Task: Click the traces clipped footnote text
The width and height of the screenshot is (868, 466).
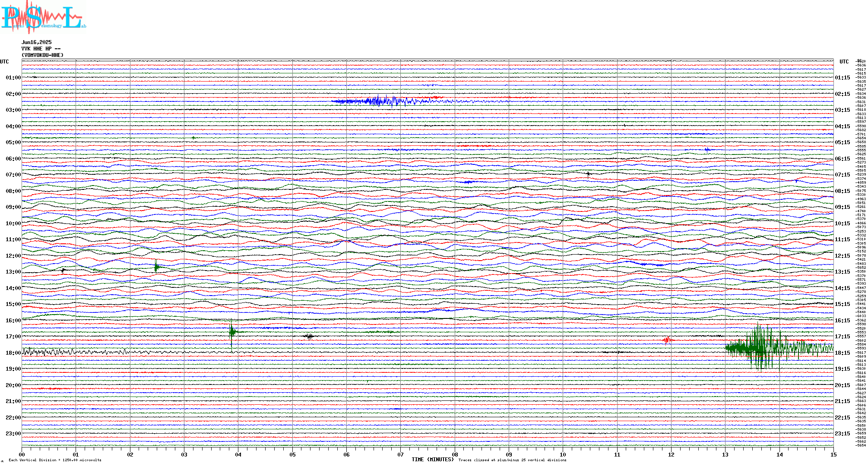Action: click(512, 460)
